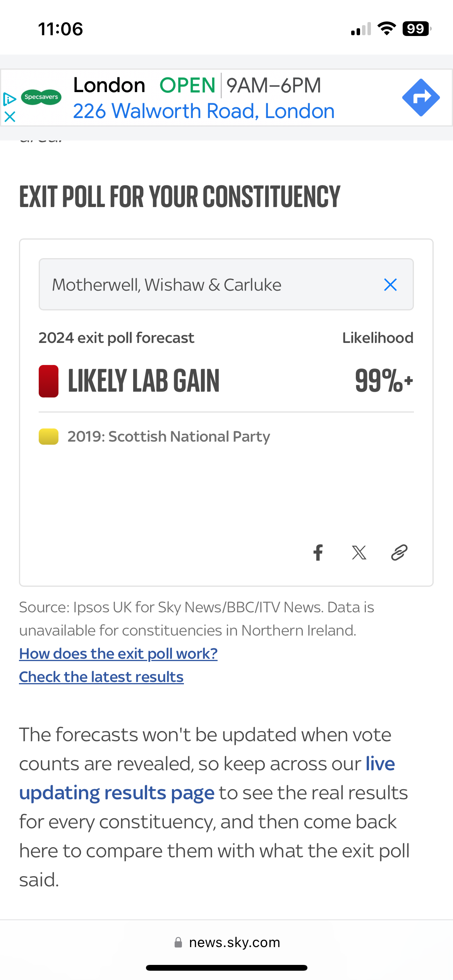Share forecast on X
Viewport: 453px width, 980px height.
(359, 552)
